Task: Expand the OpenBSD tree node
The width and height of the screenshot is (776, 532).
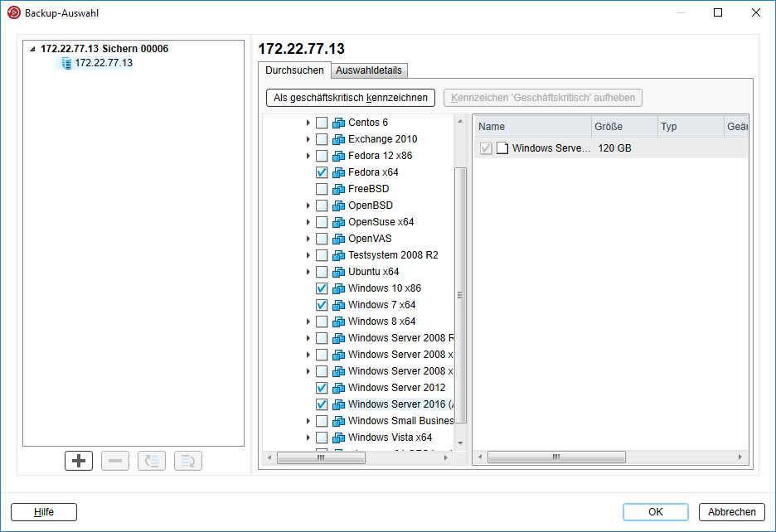Action: (x=308, y=206)
